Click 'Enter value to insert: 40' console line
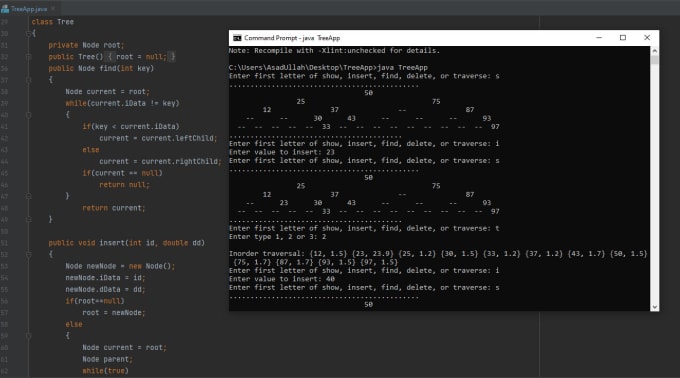 click(x=282, y=279)
